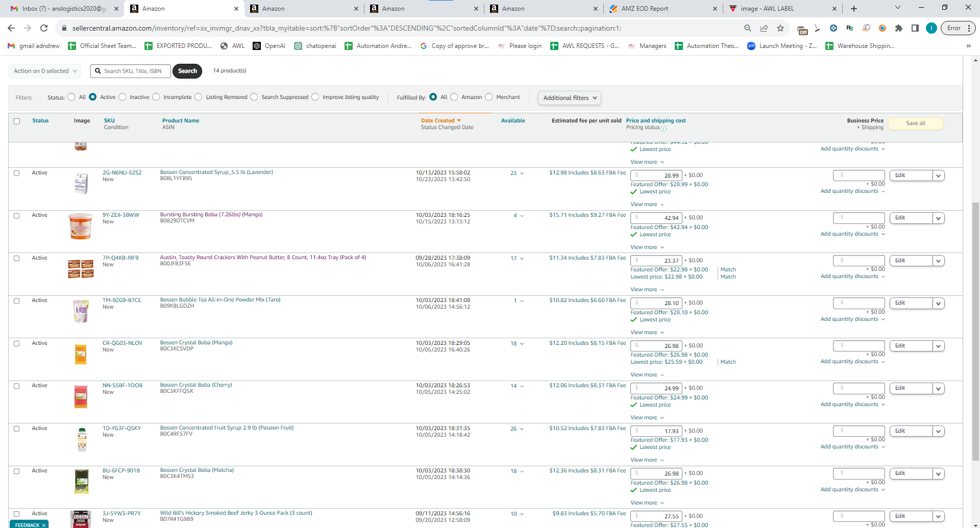
Task: Bookmark this page with the star icon
Action: (x=780, y=28)
